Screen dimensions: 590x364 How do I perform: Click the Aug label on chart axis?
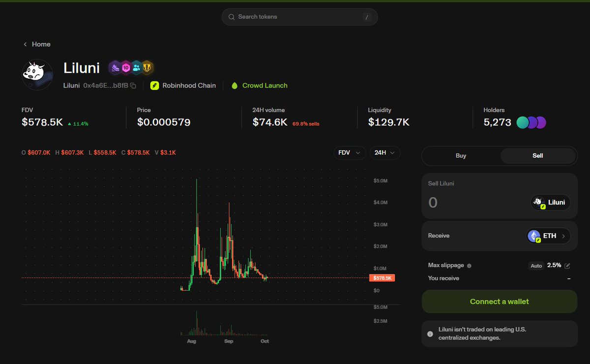pyautogui.click(x=192, y=341)
